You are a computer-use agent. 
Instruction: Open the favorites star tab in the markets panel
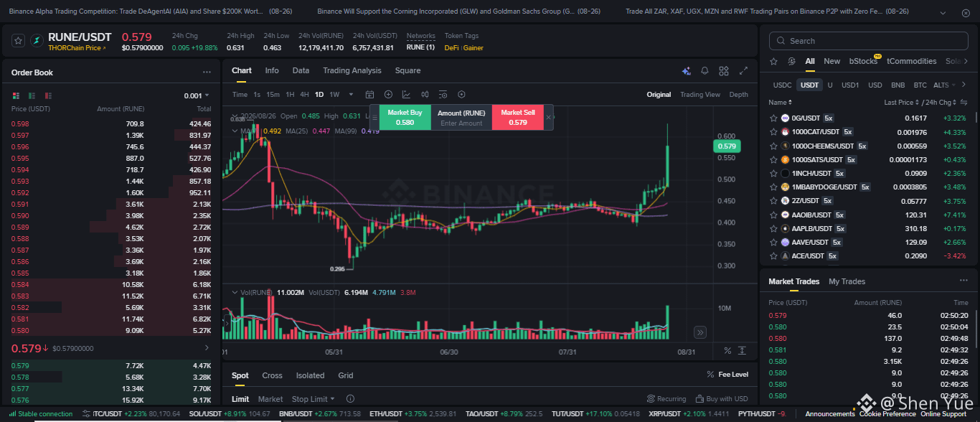(773, 62)
